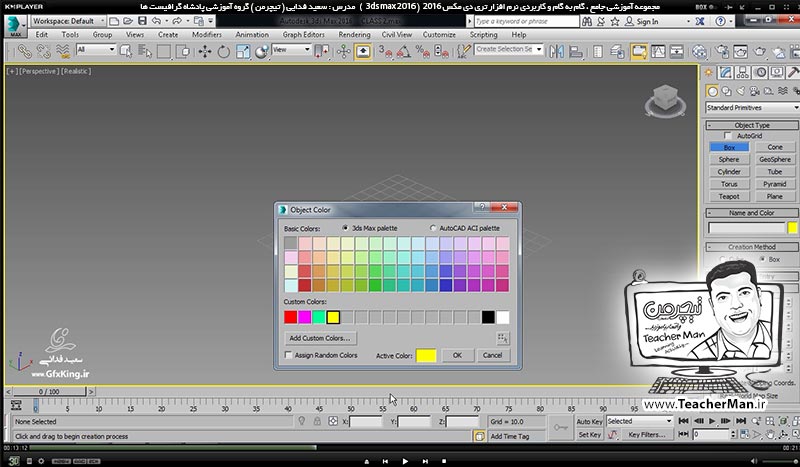The image size is (800, 467).
Task: Open the Workspace Default dropdown
Action: (68, 21)
